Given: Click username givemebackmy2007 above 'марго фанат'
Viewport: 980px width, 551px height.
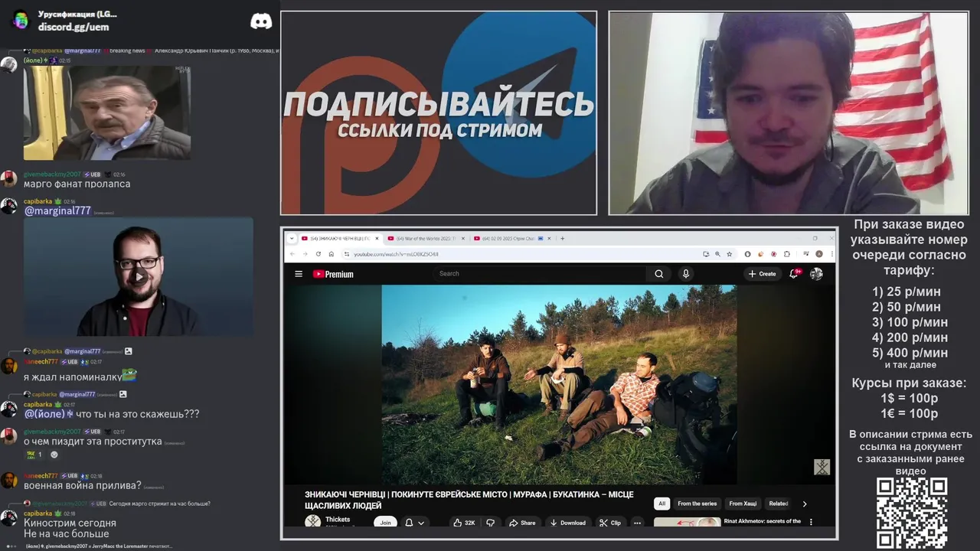Looking at the screenshot, I should pos(52,174).
